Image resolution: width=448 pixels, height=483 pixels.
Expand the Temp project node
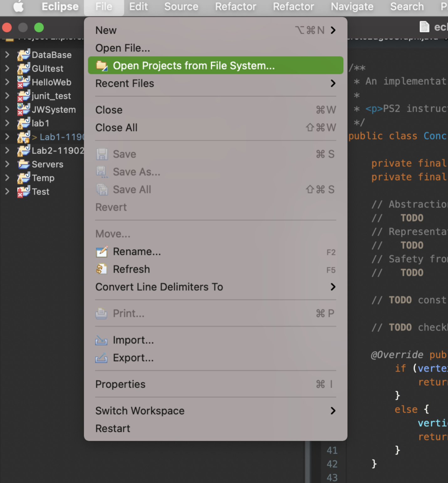(7, 178)
